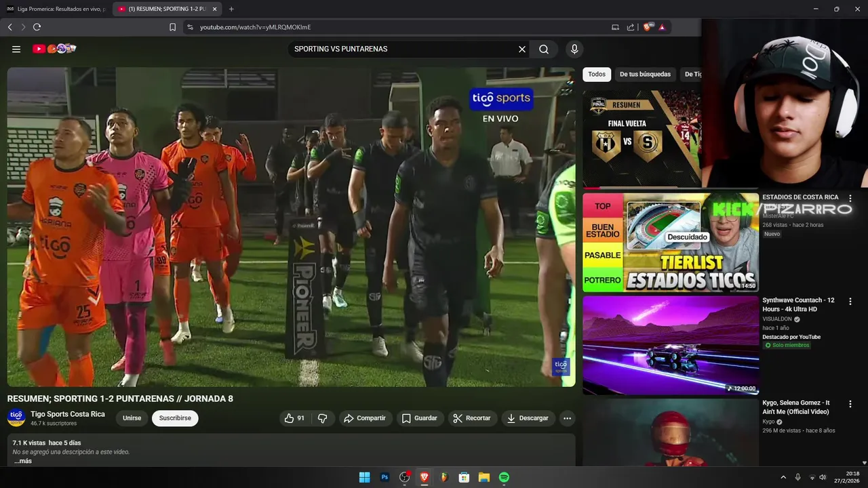Go back in browser history
Viewport: 868px width, 488px height.
(9, 27)
